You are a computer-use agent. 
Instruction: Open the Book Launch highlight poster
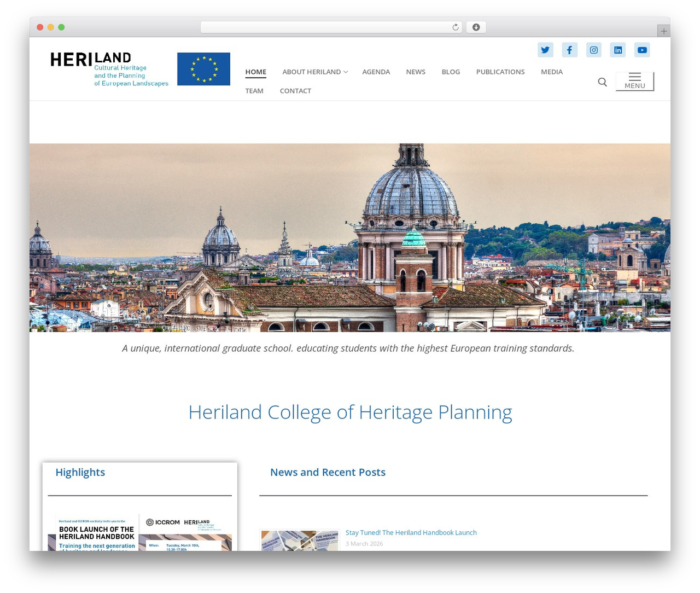140,532
